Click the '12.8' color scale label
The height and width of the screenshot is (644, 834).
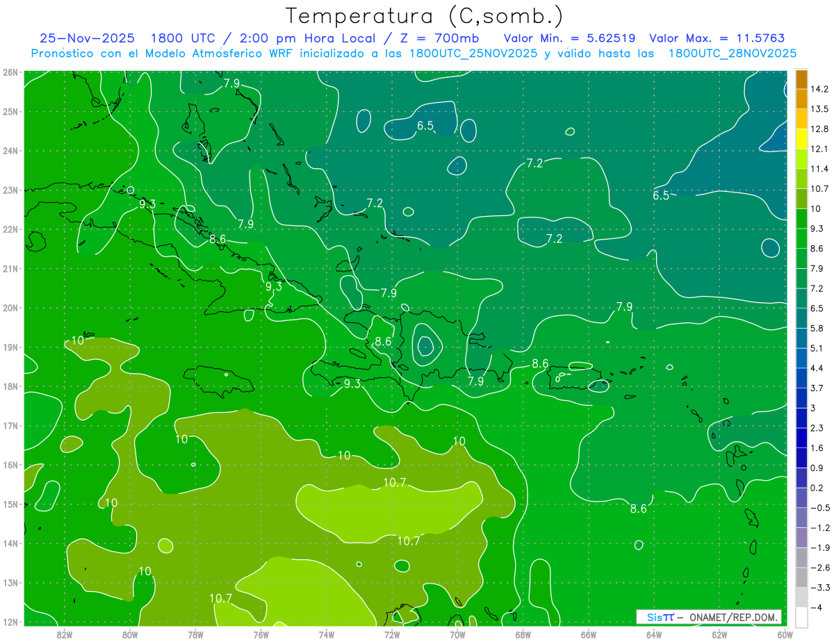[821, 129]
